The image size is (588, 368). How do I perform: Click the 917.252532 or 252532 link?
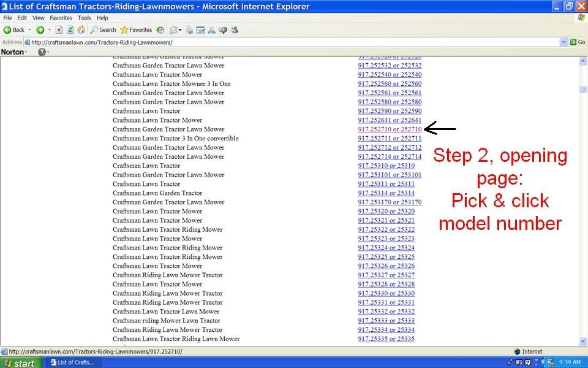pyautogui.click(x=390, y=66)
